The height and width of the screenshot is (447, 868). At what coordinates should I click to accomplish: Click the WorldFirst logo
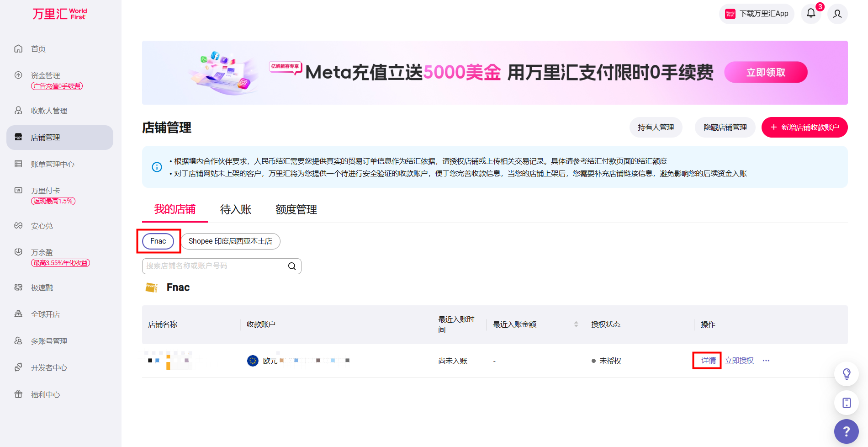click(59, 14)
